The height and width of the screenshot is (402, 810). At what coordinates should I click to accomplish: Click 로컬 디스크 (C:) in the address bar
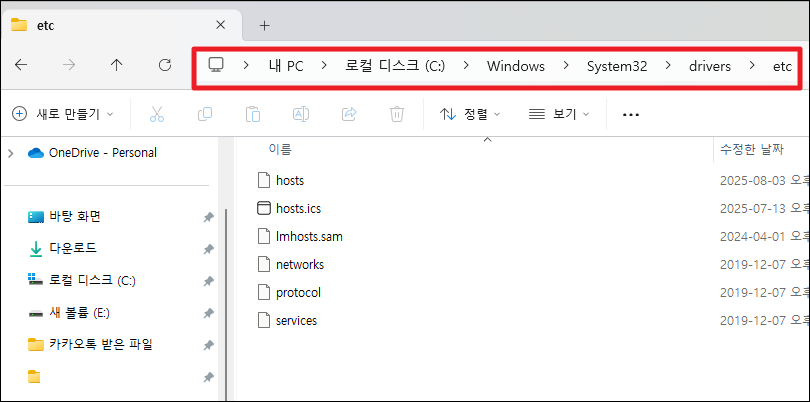pos(395,66)
